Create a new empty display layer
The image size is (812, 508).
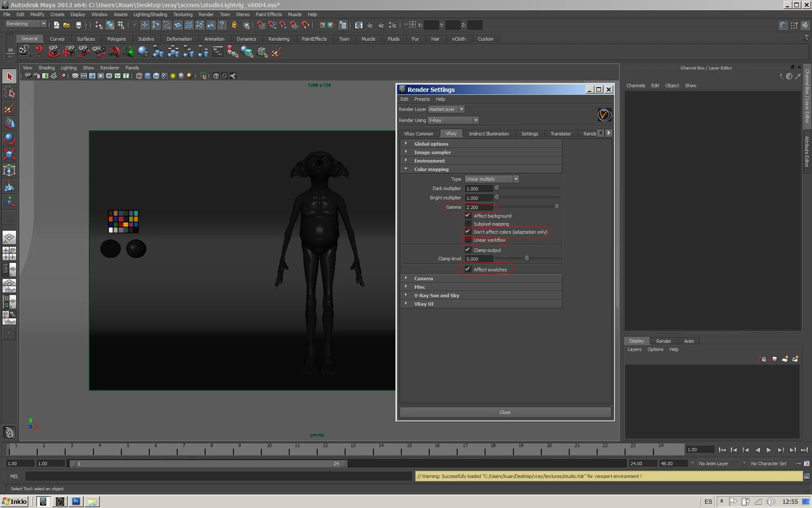[785, 359]
